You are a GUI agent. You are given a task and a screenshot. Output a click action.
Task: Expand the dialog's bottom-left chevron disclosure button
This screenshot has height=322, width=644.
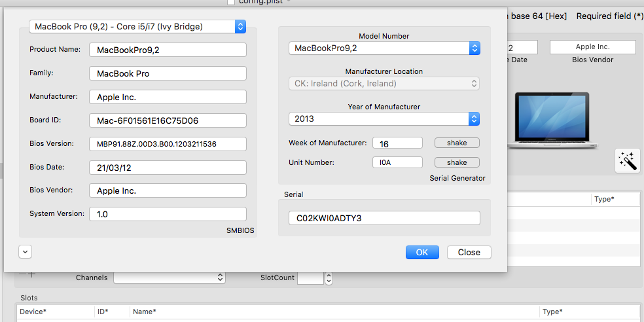point(25,252)
